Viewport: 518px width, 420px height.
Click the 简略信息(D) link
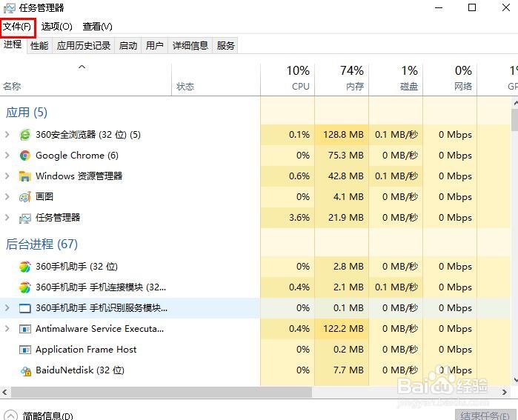click(x=47, y=416)
